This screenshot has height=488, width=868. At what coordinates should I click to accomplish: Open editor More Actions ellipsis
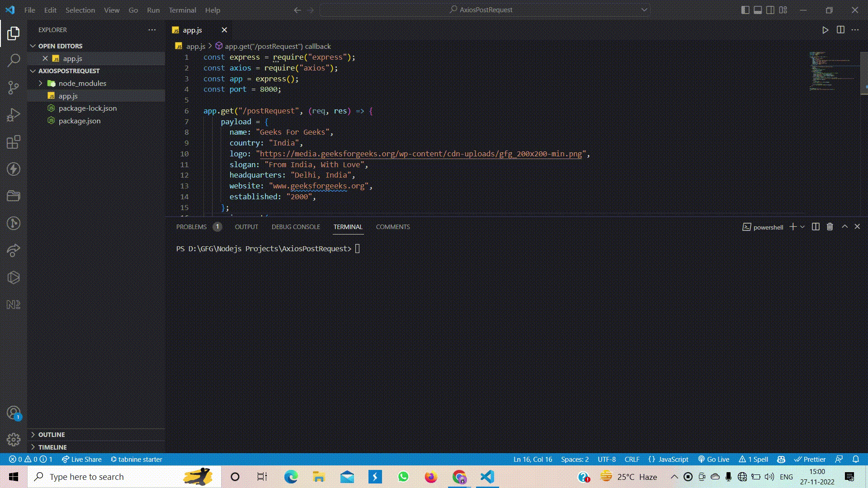pyautogui.click(x=855, y=30)
